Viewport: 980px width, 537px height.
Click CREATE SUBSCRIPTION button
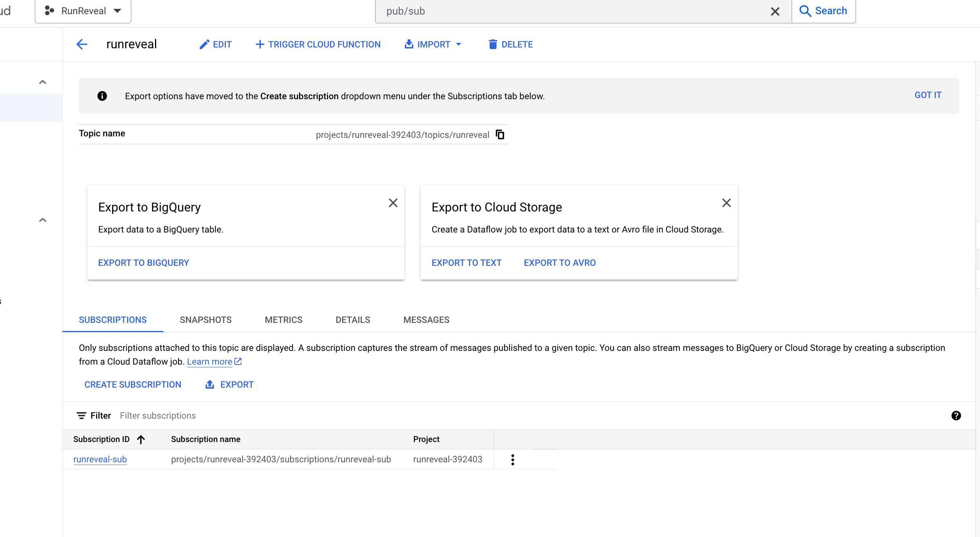(x=132, y=385)
